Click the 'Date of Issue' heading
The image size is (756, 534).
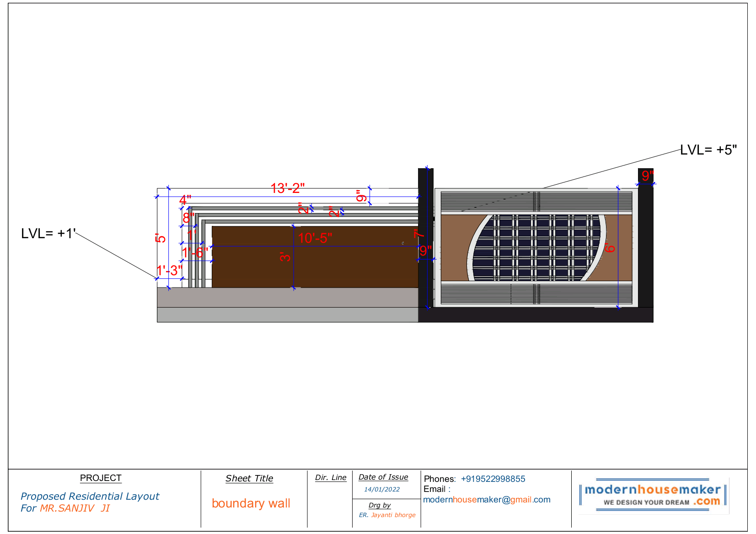coord(383,477)
